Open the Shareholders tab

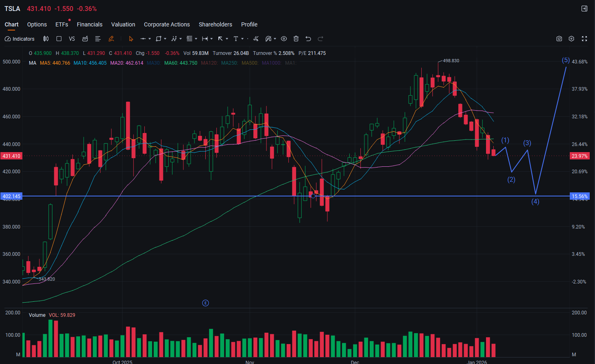[x=216, y=24]
